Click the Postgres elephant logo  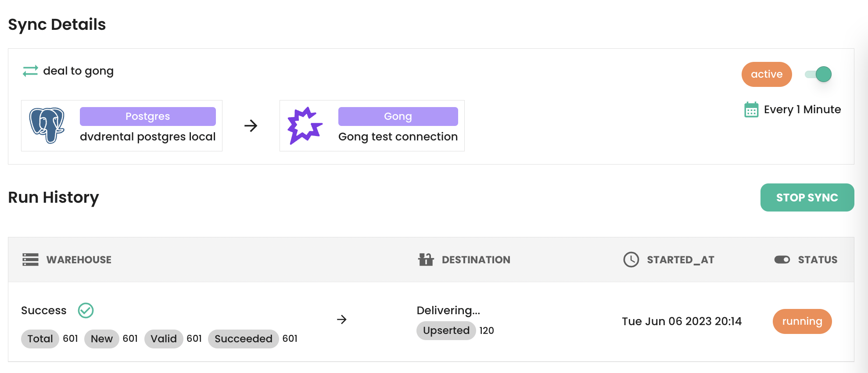[47, 126]
